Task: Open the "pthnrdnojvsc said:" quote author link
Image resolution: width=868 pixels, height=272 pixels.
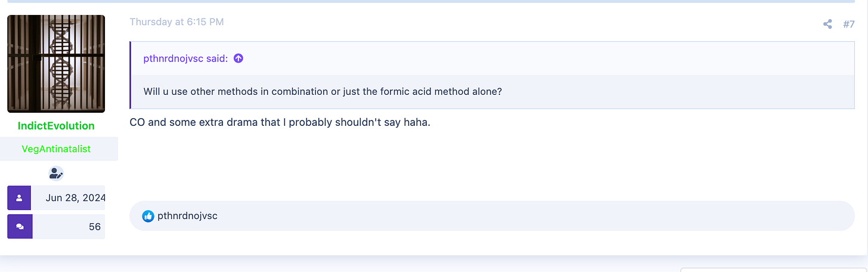Action: 185,58
